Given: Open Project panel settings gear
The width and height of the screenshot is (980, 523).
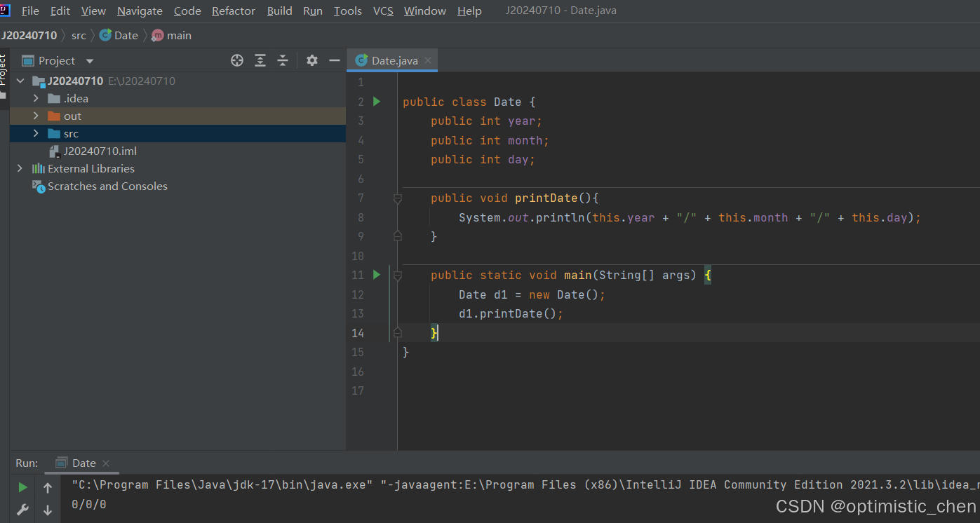Looking at the screenshot, I should click(312, 60).
